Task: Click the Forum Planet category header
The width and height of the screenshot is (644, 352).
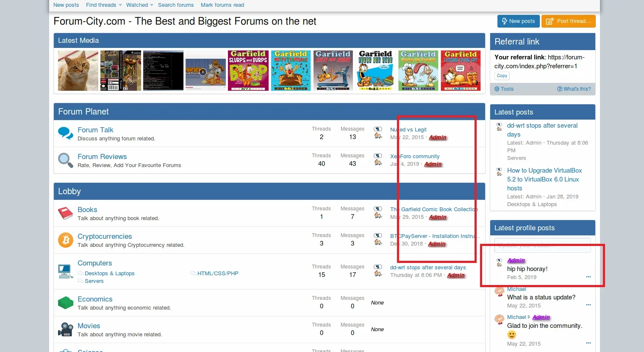Action: click(x=83, y=112)
